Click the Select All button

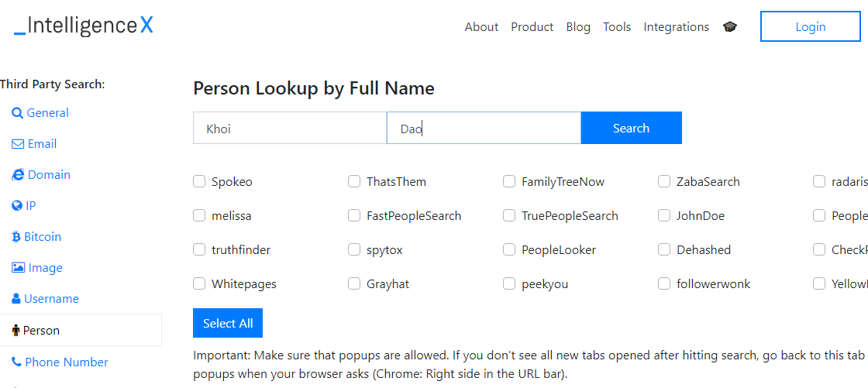pyautogui.click(x=228, y=324)
